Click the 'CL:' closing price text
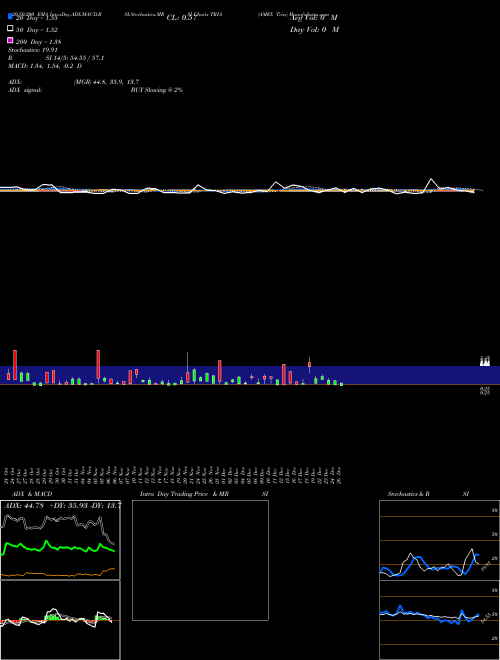Viewport: 500px width, 660px height. tap(182, 18)
